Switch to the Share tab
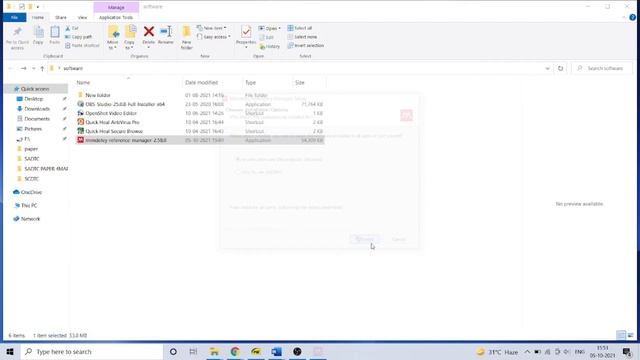The height and width of the screenshot is (360, 640). (x=61, y=18)
